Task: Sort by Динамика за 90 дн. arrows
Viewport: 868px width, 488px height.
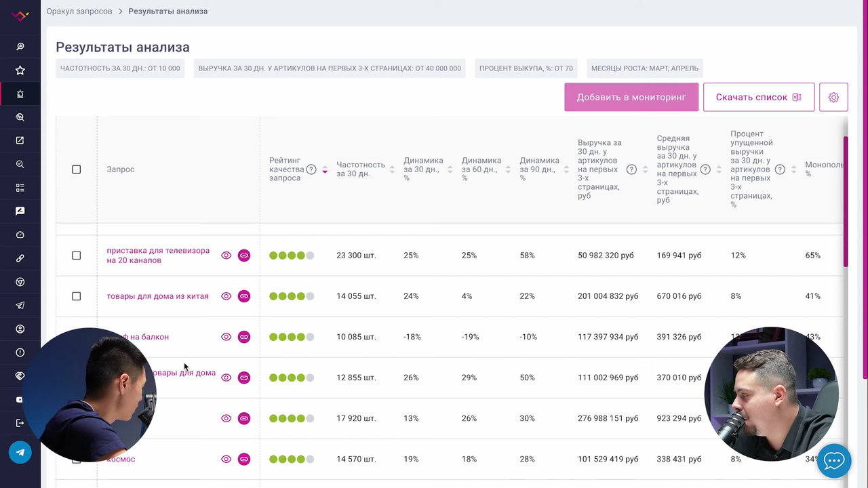Action: pos(566,169)
